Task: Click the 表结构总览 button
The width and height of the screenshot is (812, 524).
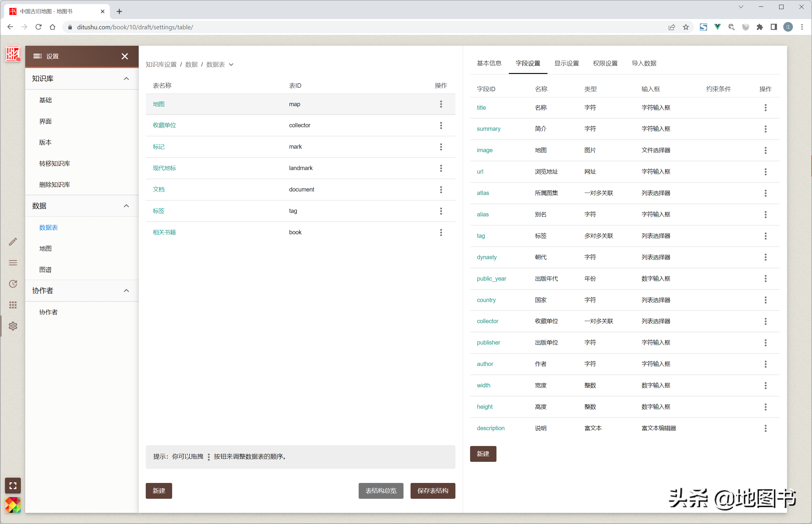Action: coord(381,491)
